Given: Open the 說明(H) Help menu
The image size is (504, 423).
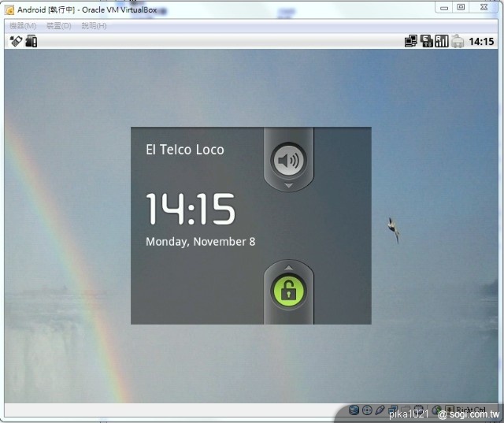Looking at the screenshot, I should (94, 26).
